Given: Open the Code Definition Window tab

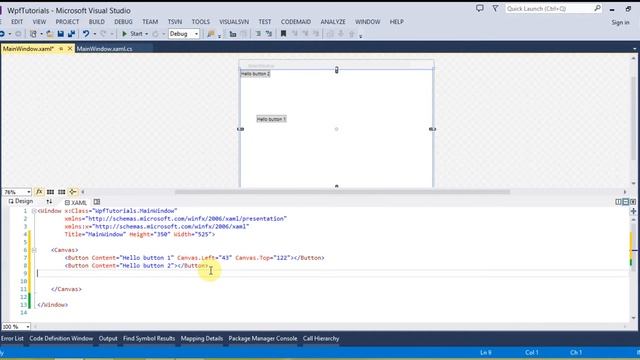Looking at the screenshot, I should (61, 338).
